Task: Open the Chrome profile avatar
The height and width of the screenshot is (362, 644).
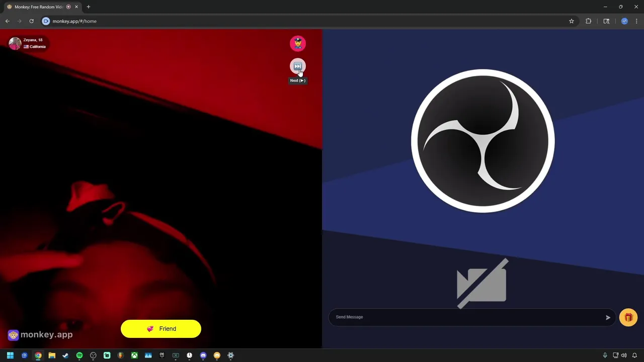Action: 624,21
